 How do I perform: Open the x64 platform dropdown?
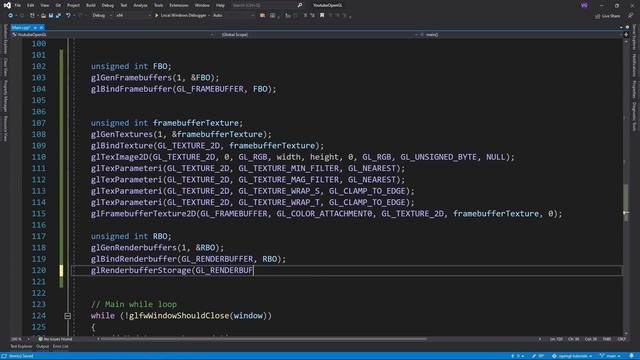tap(133, 16)
